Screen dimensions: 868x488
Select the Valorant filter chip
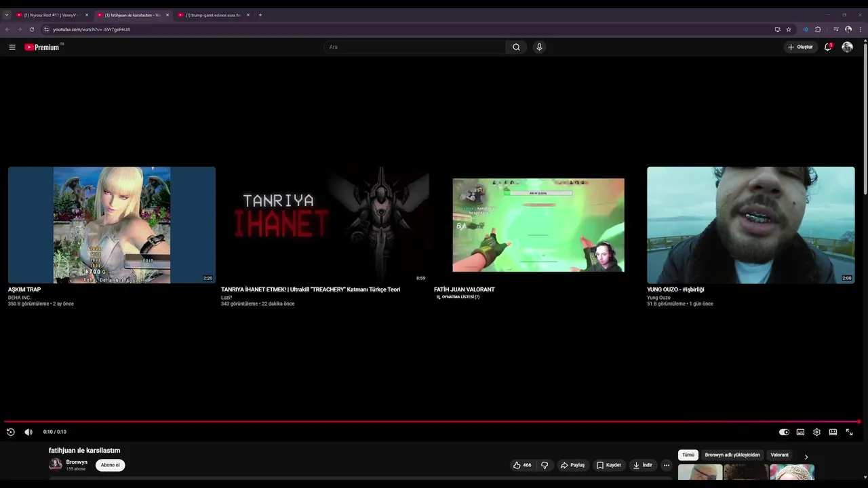(779, 455)
